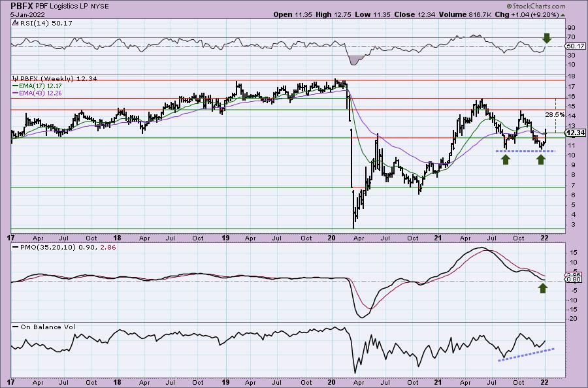The height and width of the screenshot is (388, 588).
Task: Click the NYSE exchange label
Action: point(99,7)
